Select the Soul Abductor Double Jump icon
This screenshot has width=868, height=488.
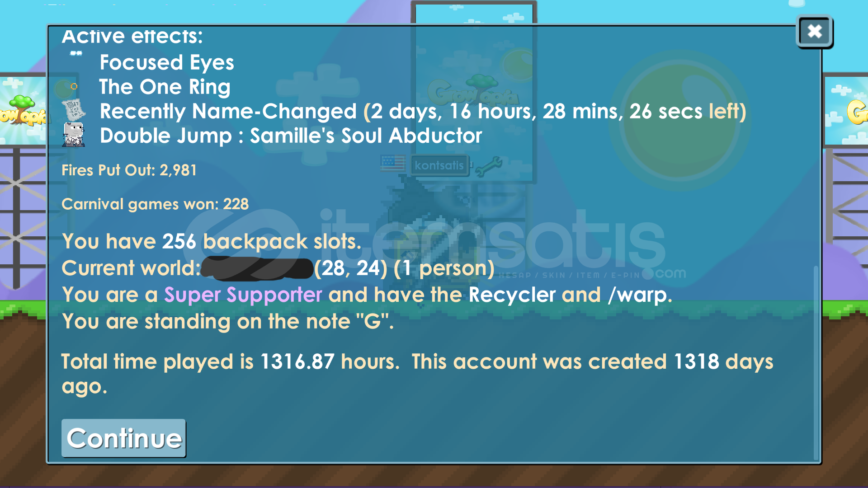click(x=73, y=135)
